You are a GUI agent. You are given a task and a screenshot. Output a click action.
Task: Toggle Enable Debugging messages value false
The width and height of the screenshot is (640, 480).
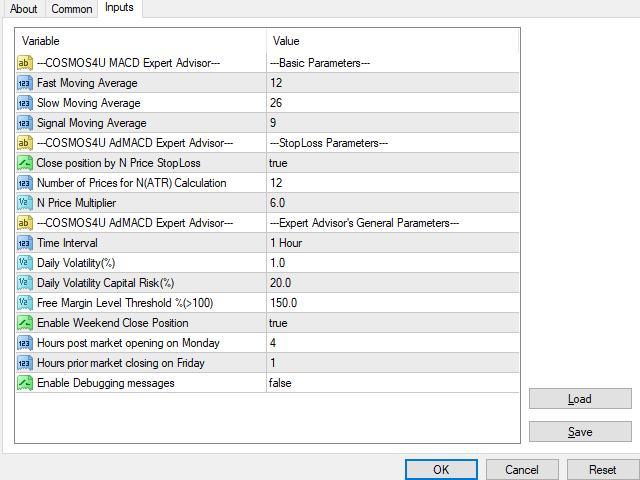click(x=393, y=383)
